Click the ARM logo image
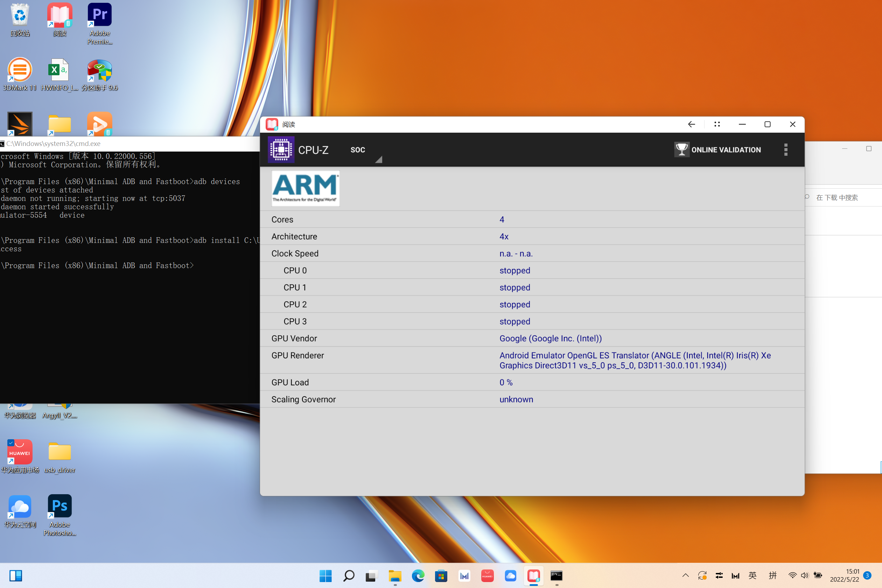The image size is (882, 588). click(x=305, y=188)
